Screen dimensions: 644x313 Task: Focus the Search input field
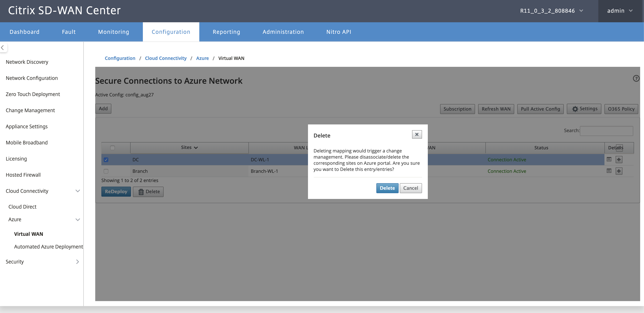pyautogui.click(x=606, y=131)
